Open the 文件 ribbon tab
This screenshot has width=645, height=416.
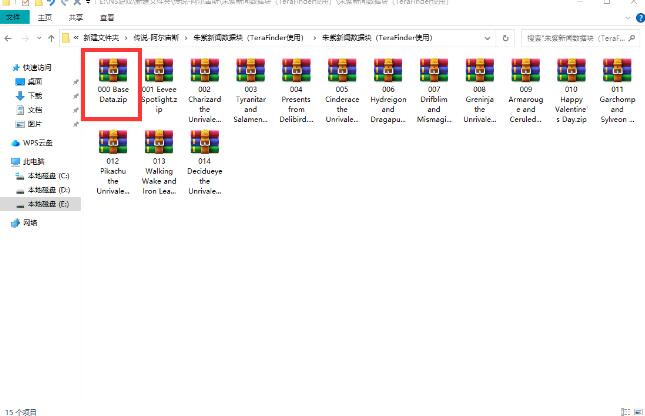click(x=14, y=17)
